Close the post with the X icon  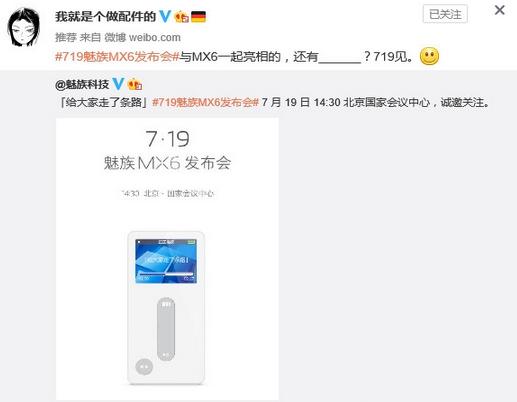click(x=500, y=10)
